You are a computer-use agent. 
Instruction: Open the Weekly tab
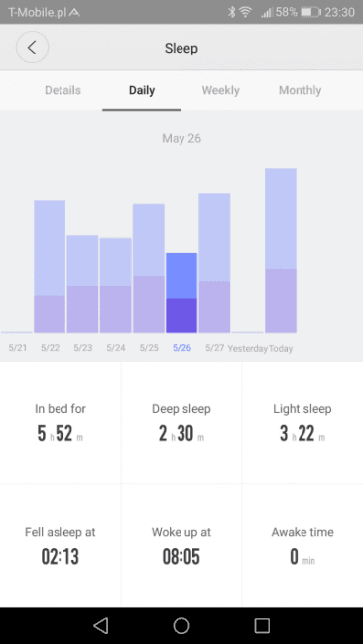tap(221, 90)
